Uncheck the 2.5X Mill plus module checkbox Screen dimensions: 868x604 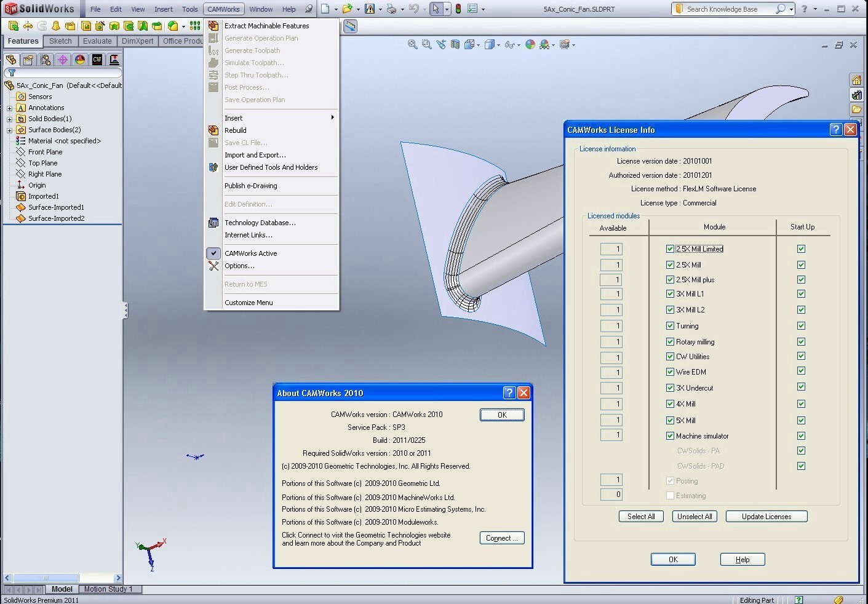click(x=670, y=280)
